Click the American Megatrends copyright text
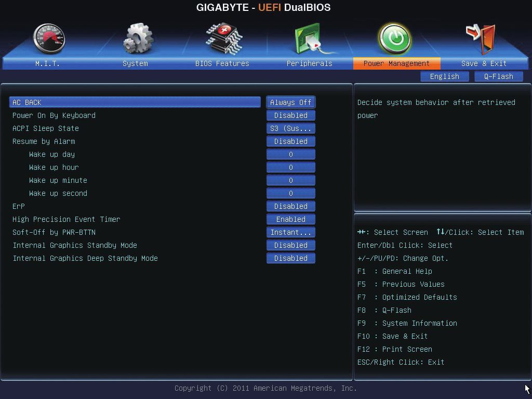This screenshot has height=399, width=532. (x=265, y=388)
